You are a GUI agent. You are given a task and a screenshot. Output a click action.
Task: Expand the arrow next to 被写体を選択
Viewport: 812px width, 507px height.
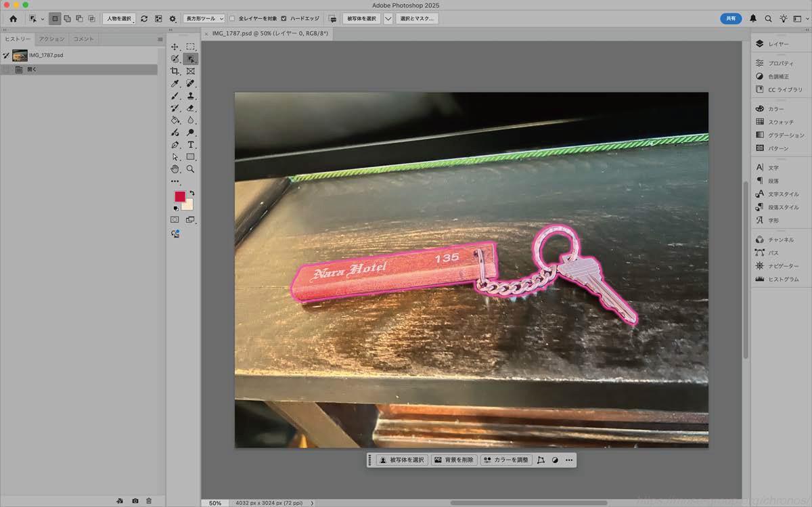pyautogui.click(x=388, y=18)
